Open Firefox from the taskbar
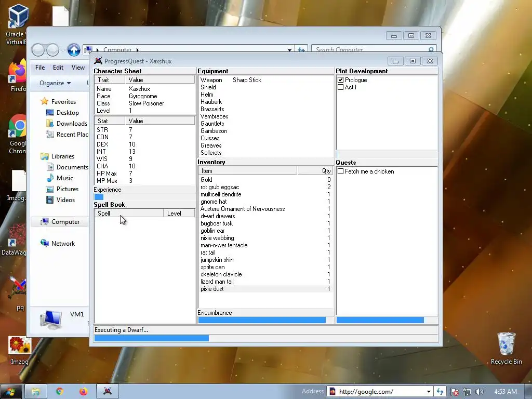This screenshot has height=399, width=532. coord(84,392)
